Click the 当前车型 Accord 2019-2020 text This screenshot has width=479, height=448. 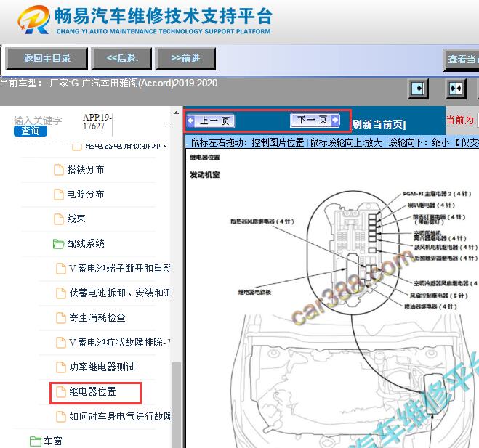109,83
